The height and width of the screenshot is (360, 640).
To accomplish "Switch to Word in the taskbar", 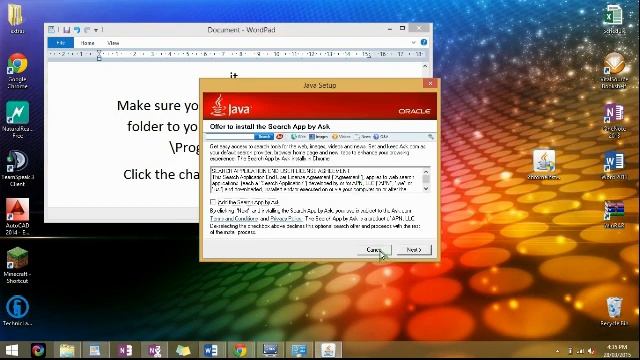I will [x=211, y=350].
